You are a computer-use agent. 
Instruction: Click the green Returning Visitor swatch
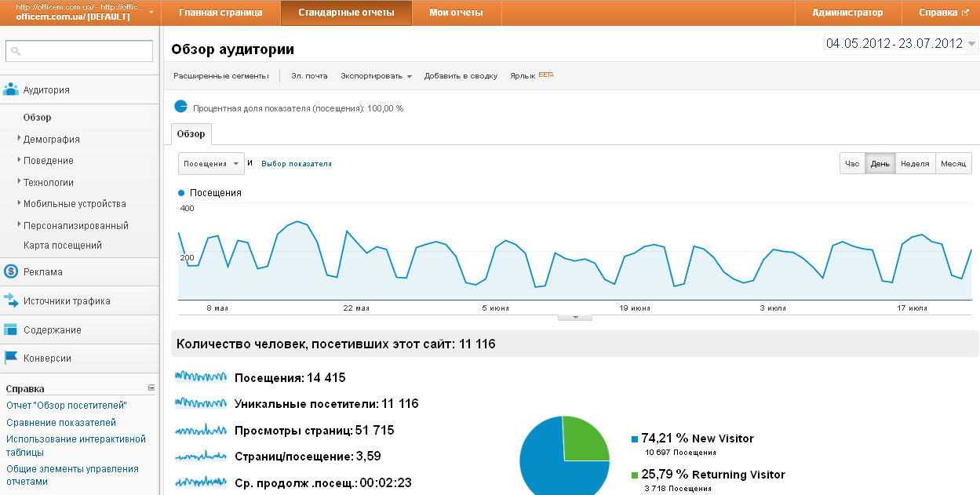pyautogui.click(x=634, y=475)
